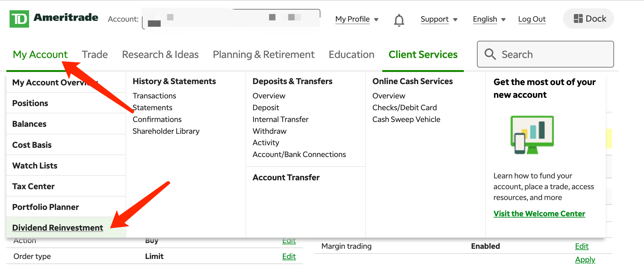Open the Education tab
644x265 pixels.
tap(351, 54)
